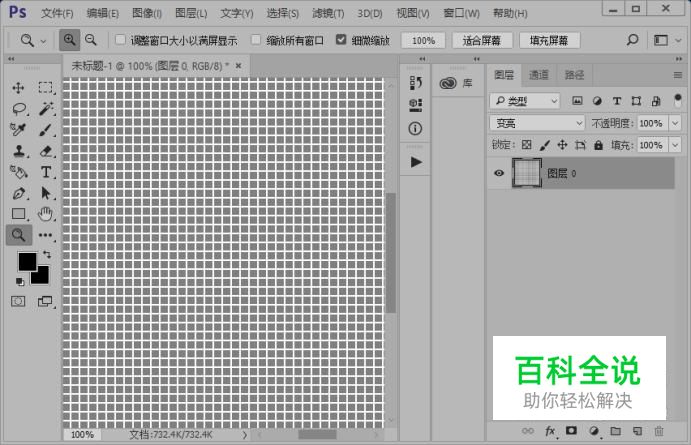This screenshot has height=445, width=691.
Task: Select the Magic Wand tool
Action: pyautogui.click(x=46, y=109)
